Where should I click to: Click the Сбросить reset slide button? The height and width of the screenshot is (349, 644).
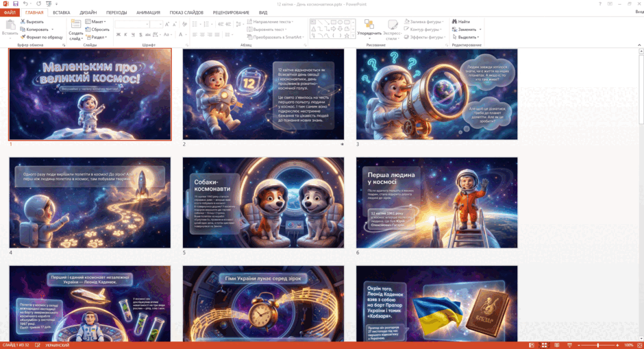(97, 29)
